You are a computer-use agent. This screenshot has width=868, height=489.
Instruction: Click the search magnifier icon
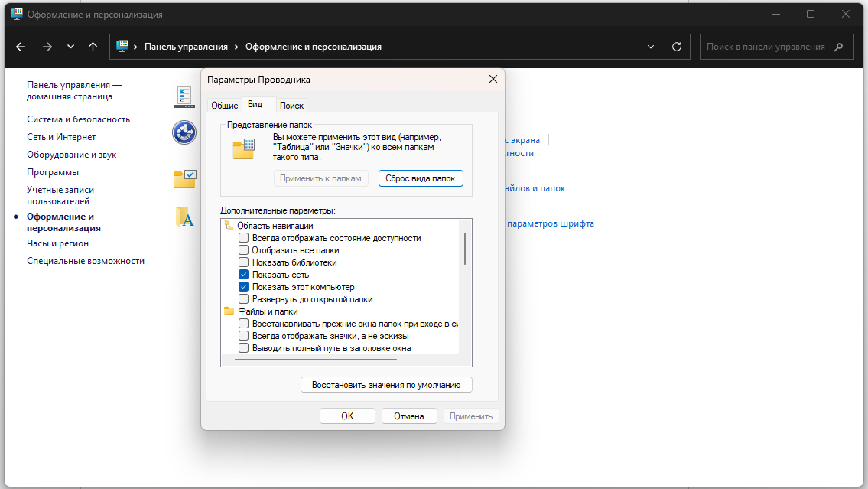(x=838, y=47)
